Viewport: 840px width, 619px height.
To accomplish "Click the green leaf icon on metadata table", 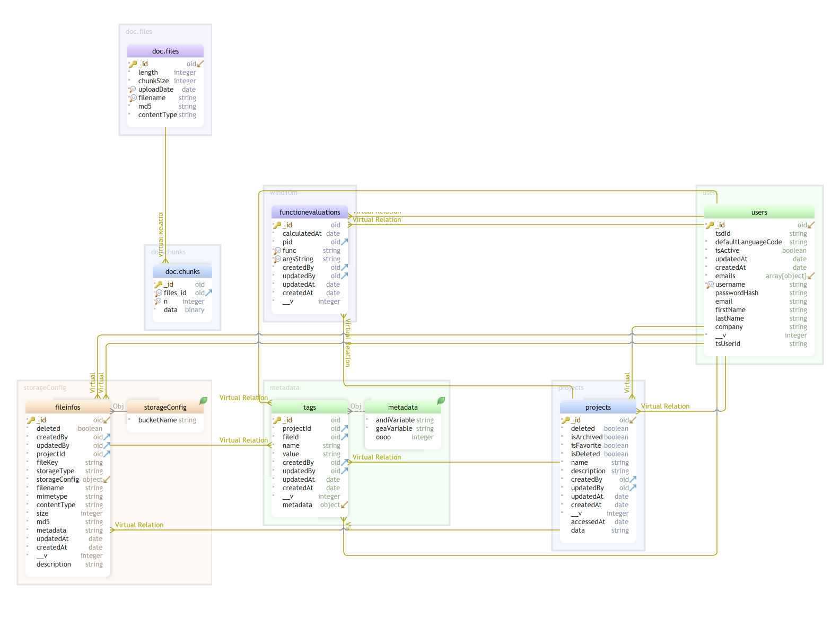I will (441, 401).
